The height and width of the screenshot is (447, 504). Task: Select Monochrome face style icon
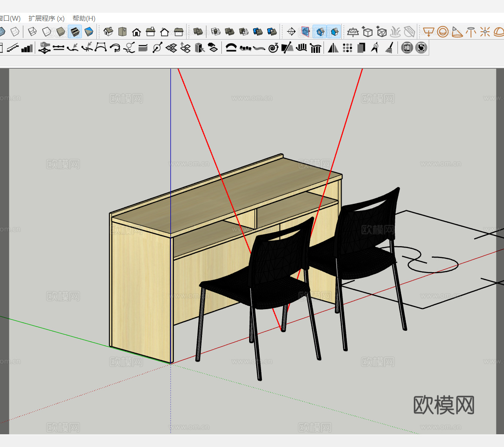tap(89, 32)
